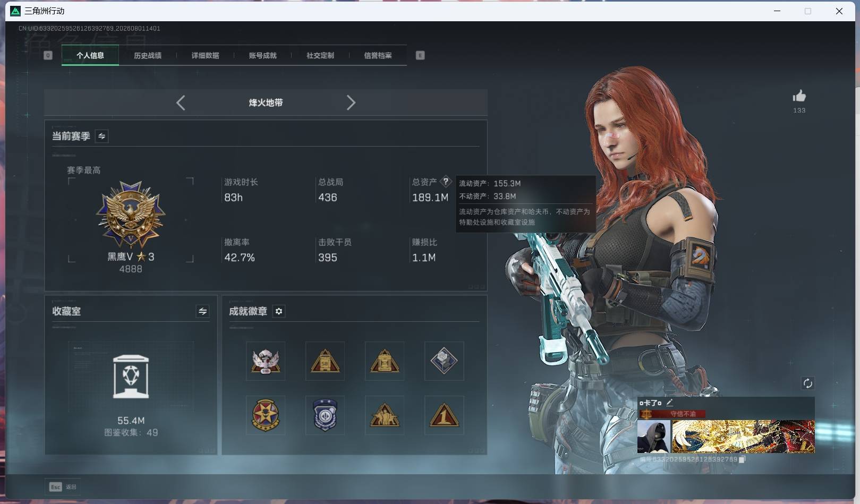Viewport: 860px width, 504px height.
Task: Go to previous game mode with left chevron
Action: click(x=181, y=102)
